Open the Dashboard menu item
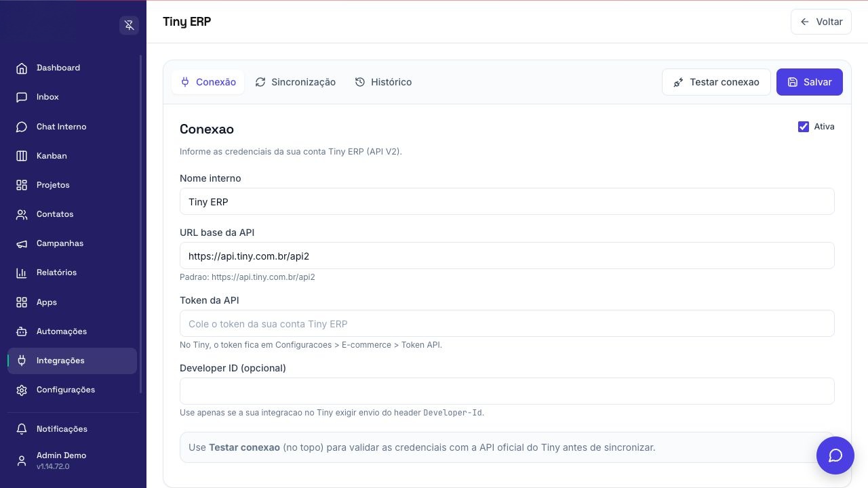 pyautogui.click(x=72, y=68)
